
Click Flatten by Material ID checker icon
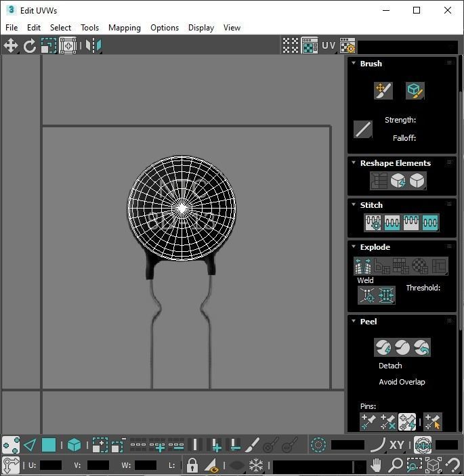tap(420, 266)
